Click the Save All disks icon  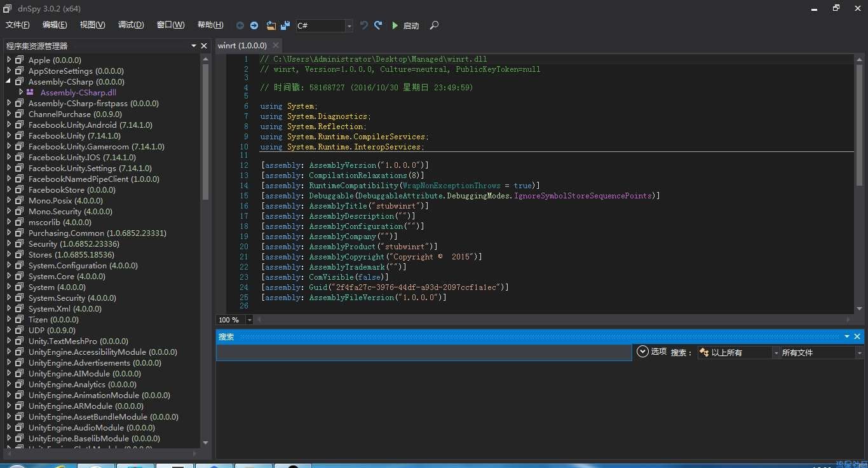(x=285, y=25)
